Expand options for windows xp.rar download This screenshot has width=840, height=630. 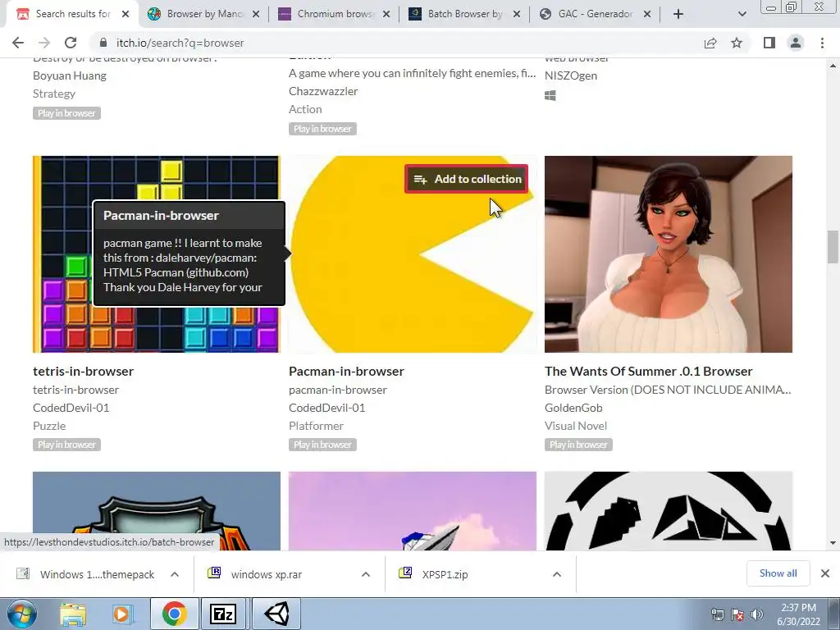(x=366, y=574)
